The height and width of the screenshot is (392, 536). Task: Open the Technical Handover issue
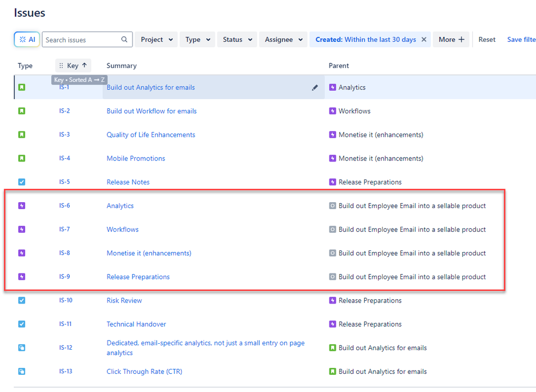click(x=136, y=324)
